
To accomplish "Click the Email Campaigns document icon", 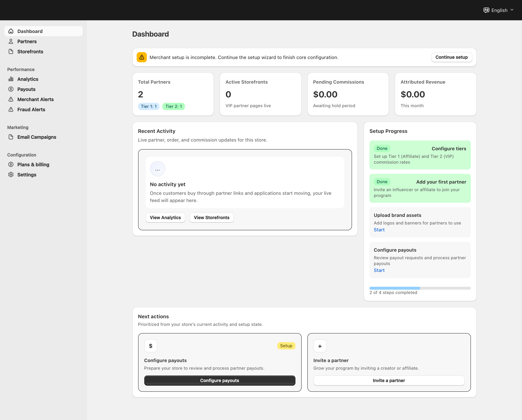I will (11, 137).
